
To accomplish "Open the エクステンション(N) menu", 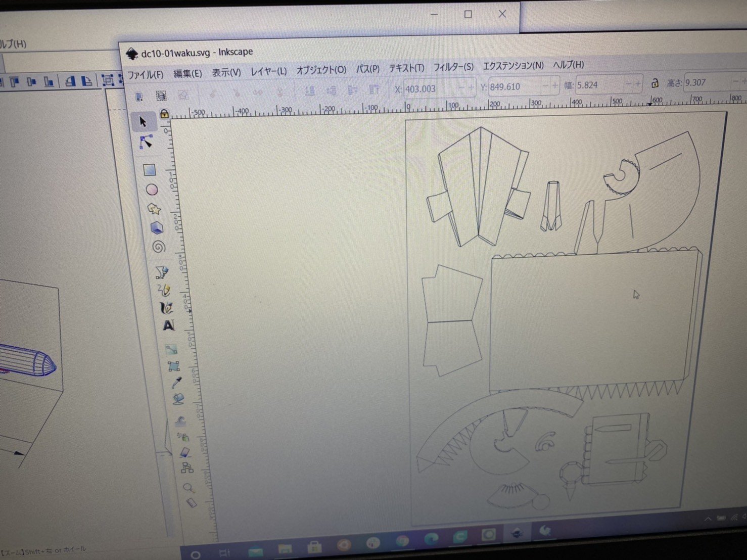I will pyautogui.click(x=513, y=65).
